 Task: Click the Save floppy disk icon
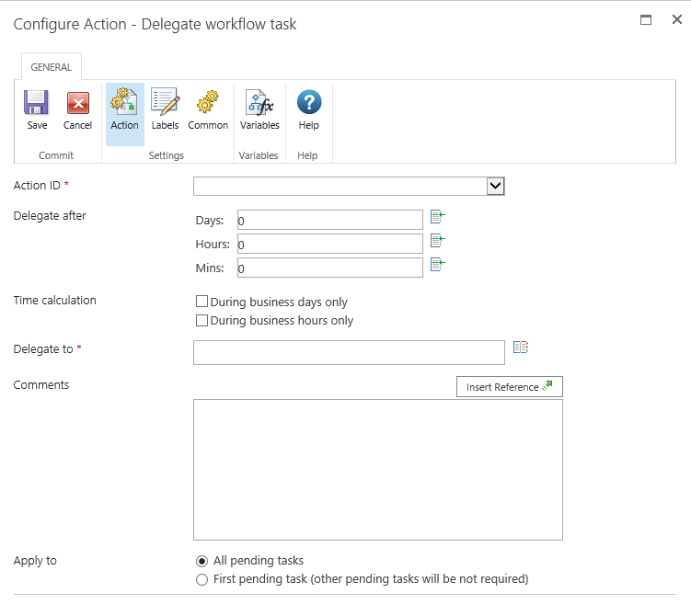(x=37, y=103)
